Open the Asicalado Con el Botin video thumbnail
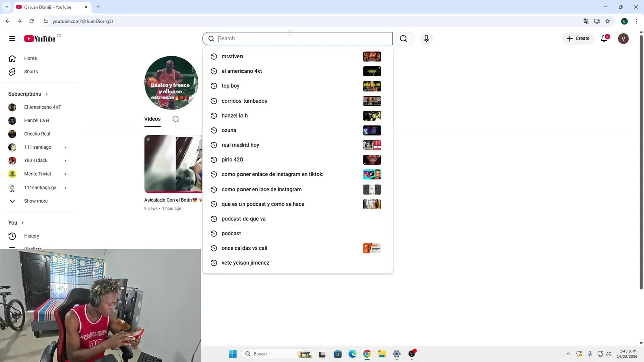Image resolution: width=644 pixels, height=362 pixels. point(173,164)
